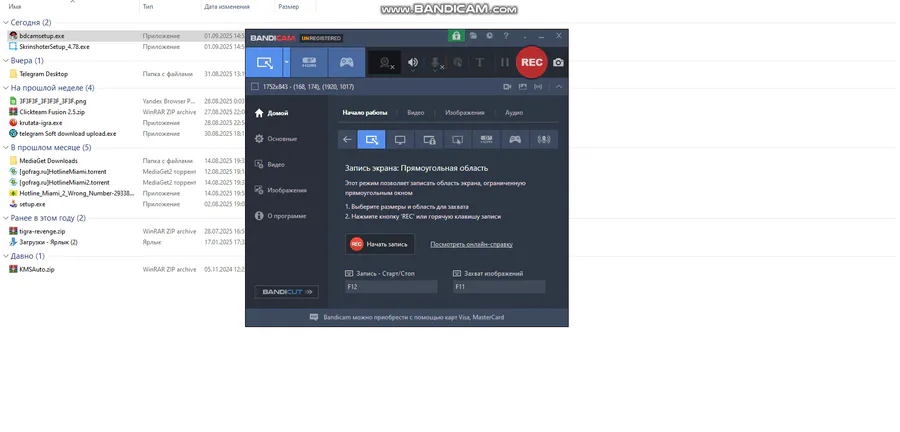Switch to HDMI device recording in main toolbar
The height and width of the screenshot is (432, 900).
[x=309, y=63]
